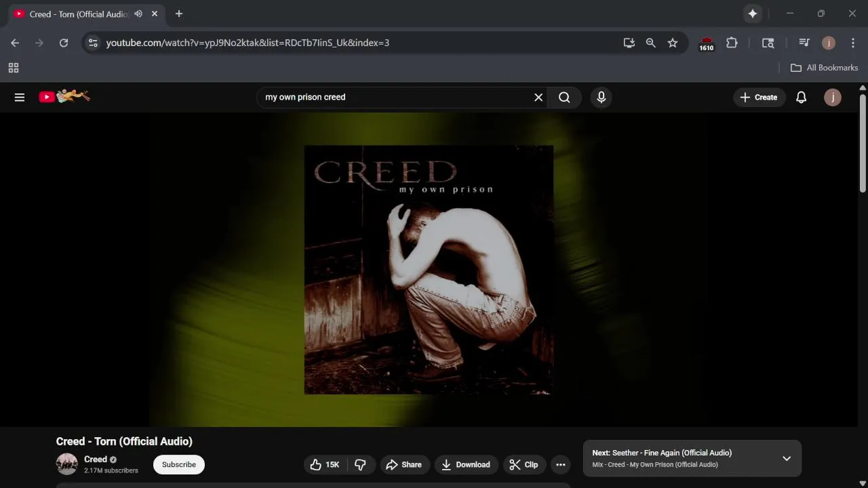Mute the tab via speaker icon
Screen dimensions: 868x488
[x=138, y=14]
